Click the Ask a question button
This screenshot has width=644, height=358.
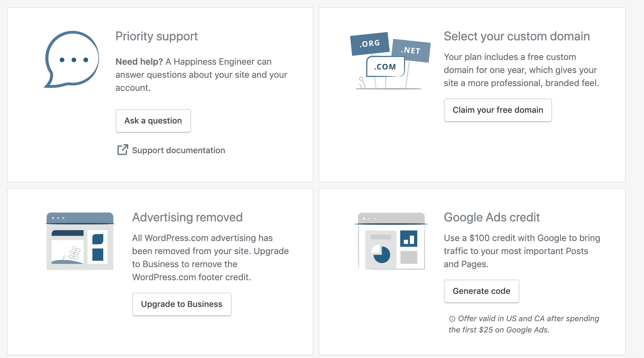153,121
